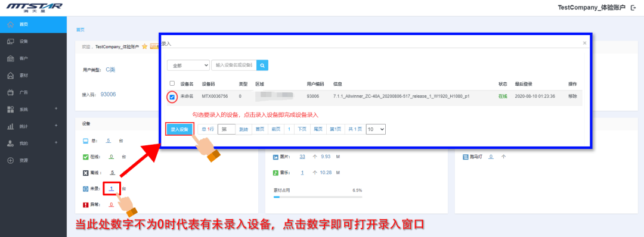Open the 素材 materials sidebar icon
The image size is (644, 237).
tap(11, 76)
